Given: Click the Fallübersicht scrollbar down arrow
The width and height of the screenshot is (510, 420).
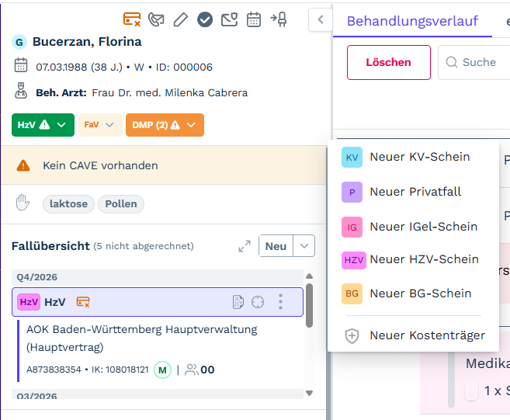Looking at the screenshot, I should (x=309, y=393).
